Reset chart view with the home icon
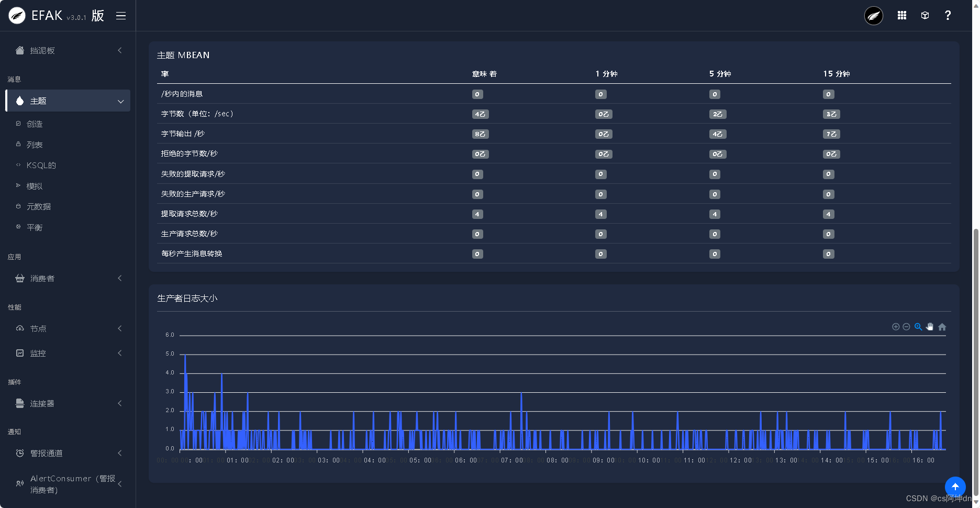This screenshot has width=980, height=508. [x=941, y=326]
